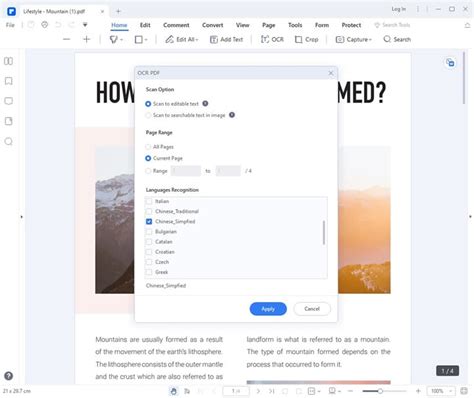Close the OCR PDF dialog
The height and width of the screenshot is (398, 474).
[x=331, y=73]
